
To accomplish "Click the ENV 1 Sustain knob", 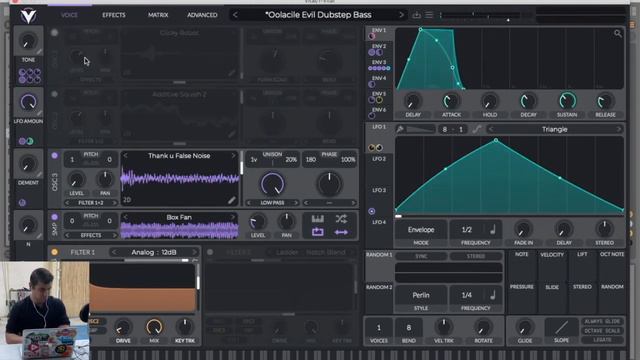I will point(567,101).
